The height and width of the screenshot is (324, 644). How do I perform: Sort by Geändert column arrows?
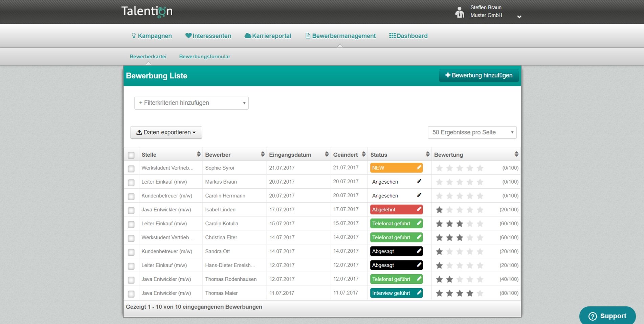(364, 154)
